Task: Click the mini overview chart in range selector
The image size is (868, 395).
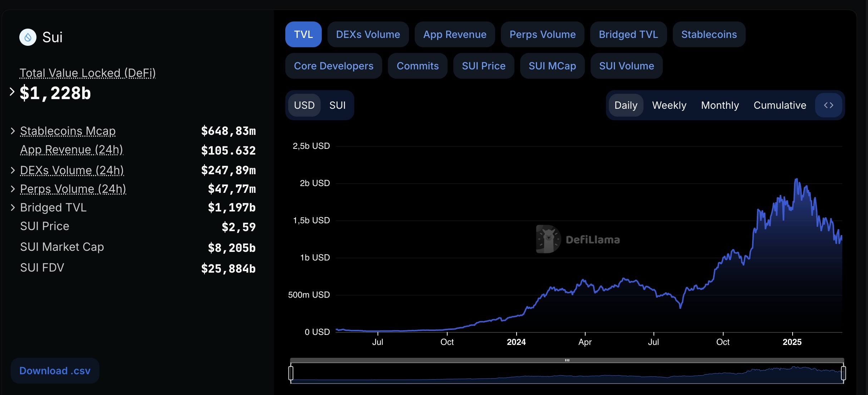Action: pyautogui.click(x=567, y=374)
